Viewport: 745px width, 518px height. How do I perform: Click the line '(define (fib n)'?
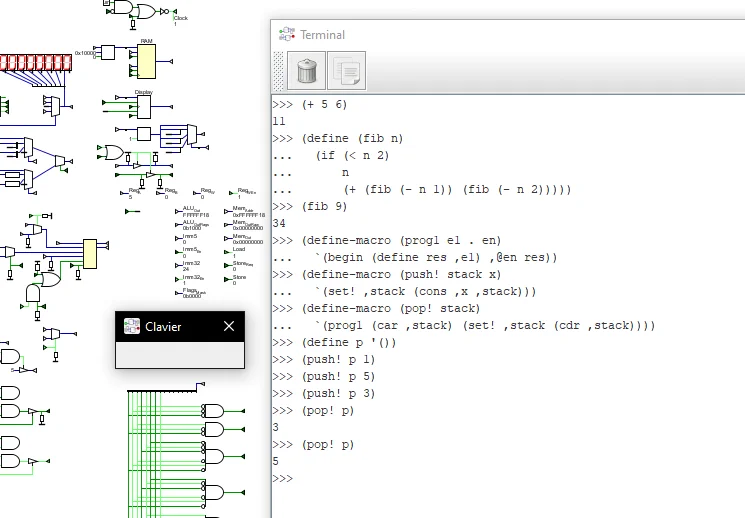pyautogui.click(x=353, y=138)
